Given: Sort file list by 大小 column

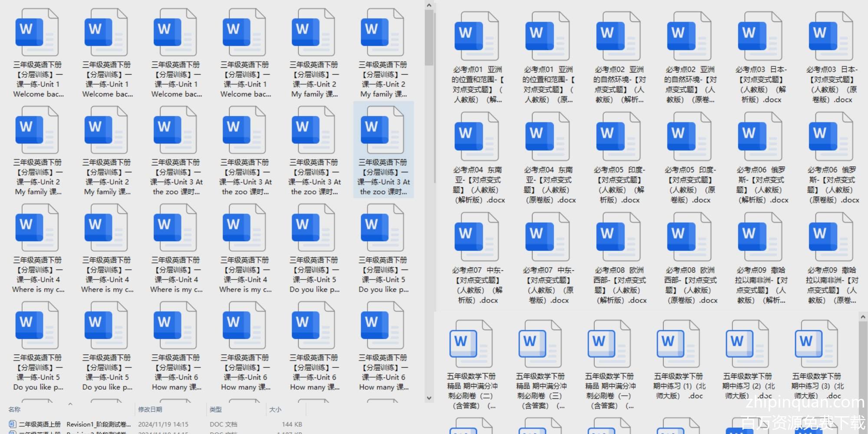Looking at the screenshot, I should (x=275, y=409).
